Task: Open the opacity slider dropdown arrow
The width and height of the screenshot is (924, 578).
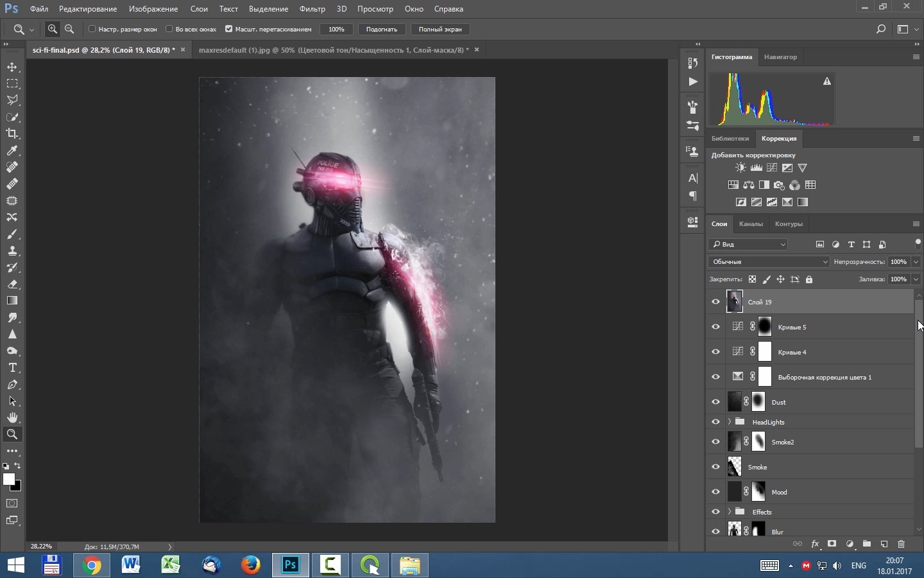Action: coord(916,262)
